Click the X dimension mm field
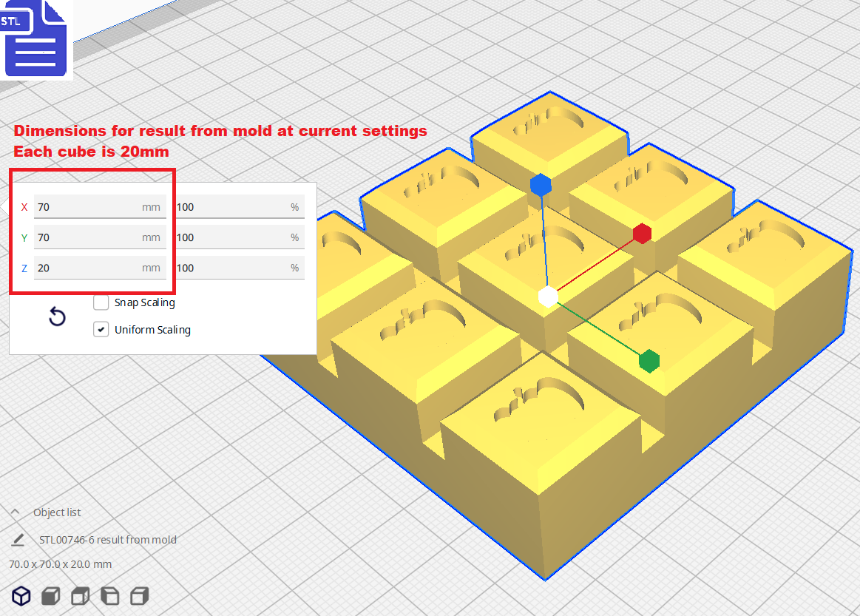Screen dimensions: 860x616 point(100,207)
